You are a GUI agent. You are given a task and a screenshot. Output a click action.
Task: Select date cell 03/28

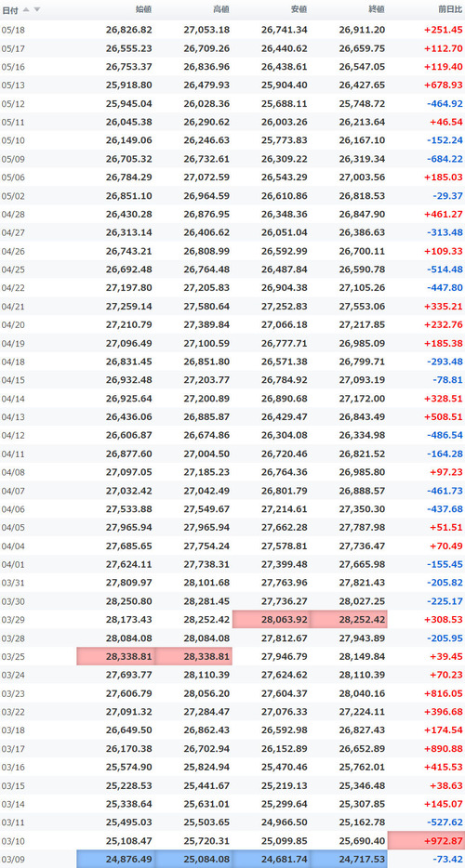coord(13,638)
